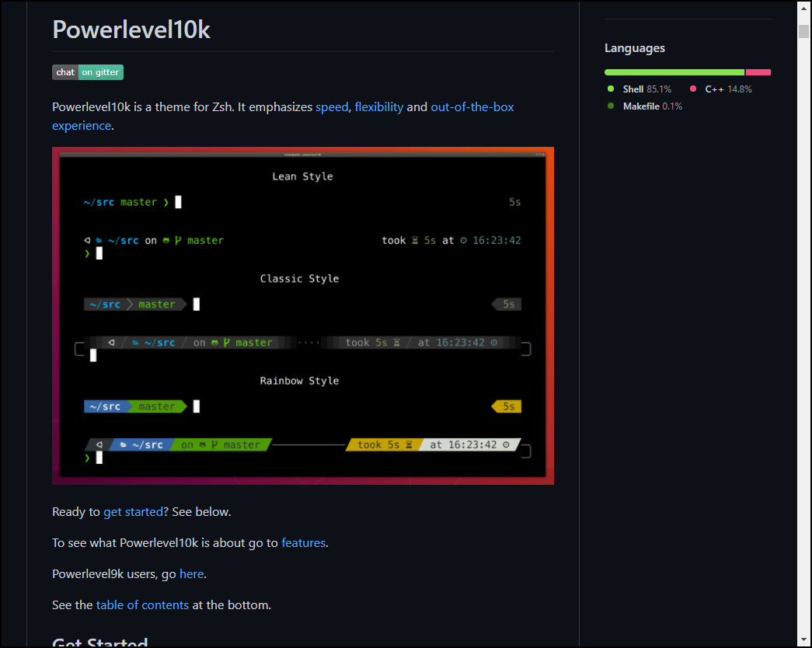Click the pink C++ language dot

click(x=693, y=89)
